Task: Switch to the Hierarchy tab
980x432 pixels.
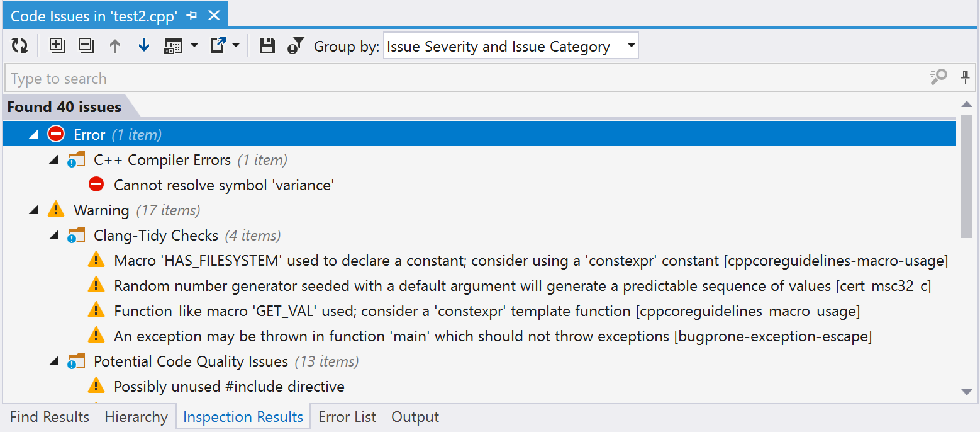Action: pyautogui.click(x=136, y=417)
